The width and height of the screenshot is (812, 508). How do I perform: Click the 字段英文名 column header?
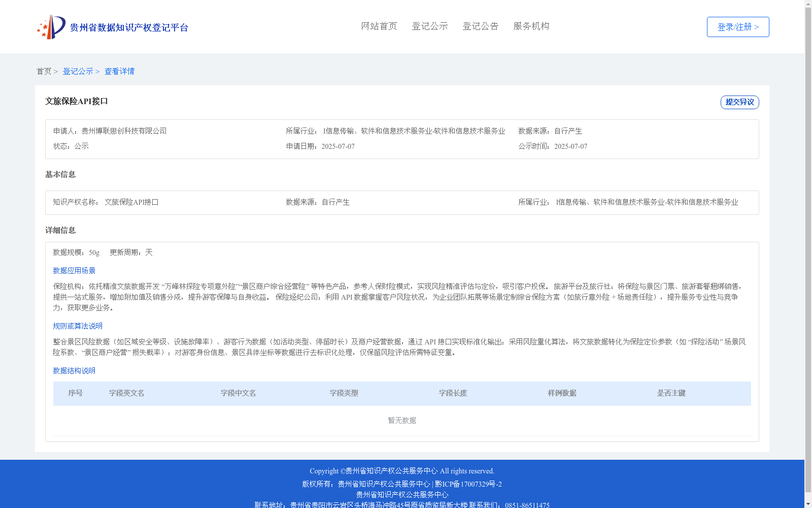coord(127,393)
